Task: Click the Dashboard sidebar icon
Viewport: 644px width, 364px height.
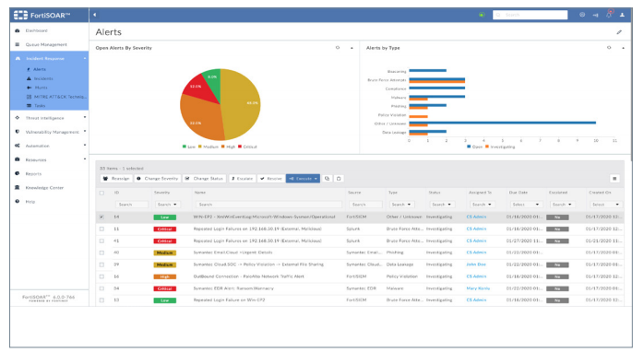Action: [18, 30]
